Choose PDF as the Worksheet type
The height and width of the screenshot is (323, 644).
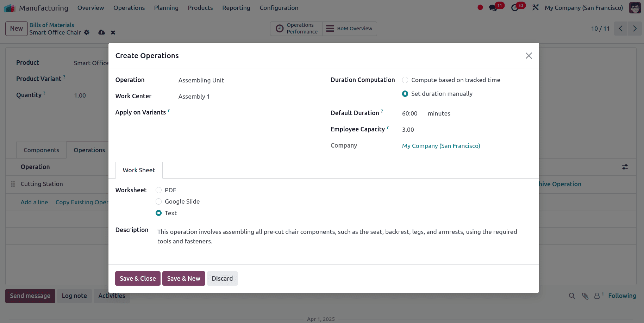158,190
